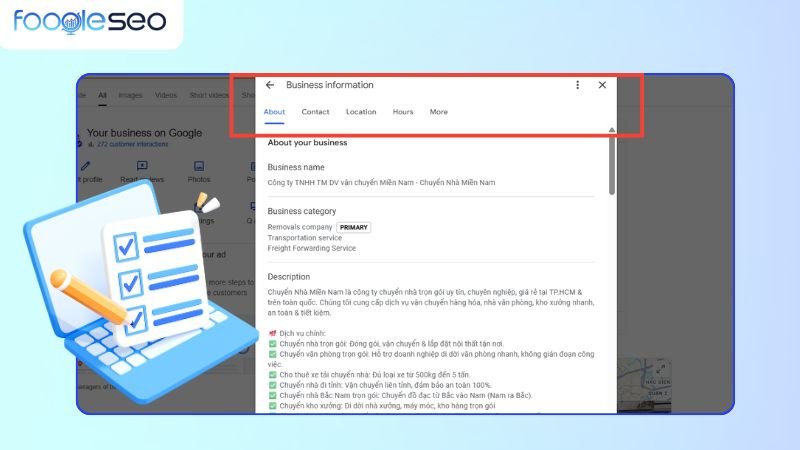Select the Hours tab
Screen dimensions: 800x450
click(x=403, y=112)
